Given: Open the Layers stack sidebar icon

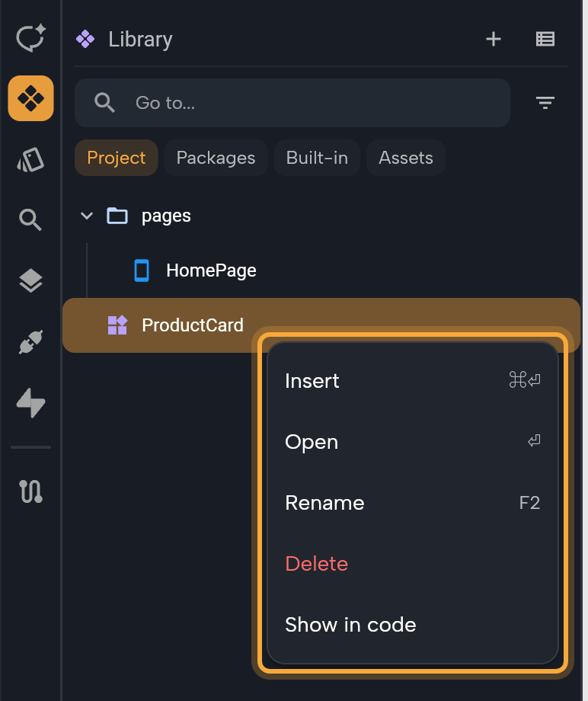Looking at the screenshot, I should coord(30,280).
